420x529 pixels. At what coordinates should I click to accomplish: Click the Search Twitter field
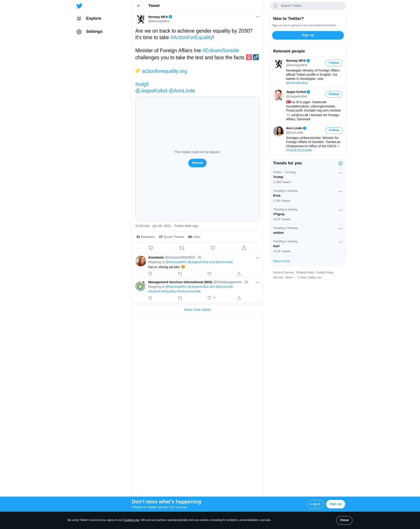pyautogui.click(x=308, y=6)
